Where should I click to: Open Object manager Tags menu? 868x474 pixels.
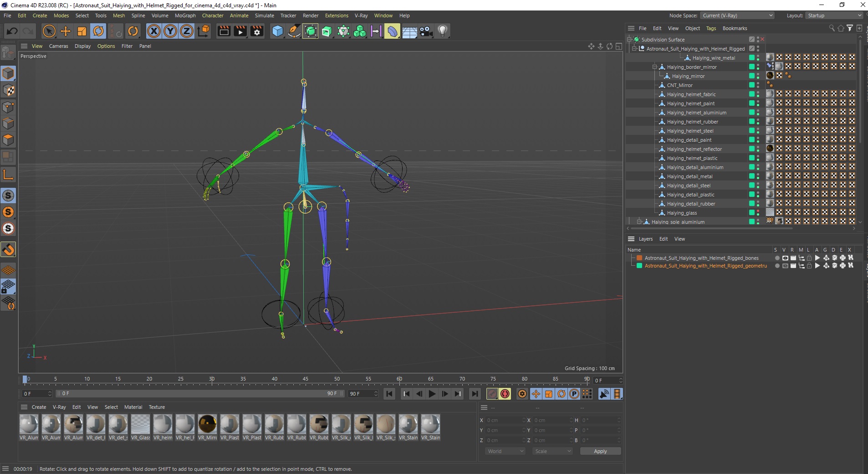pos(711,28)
